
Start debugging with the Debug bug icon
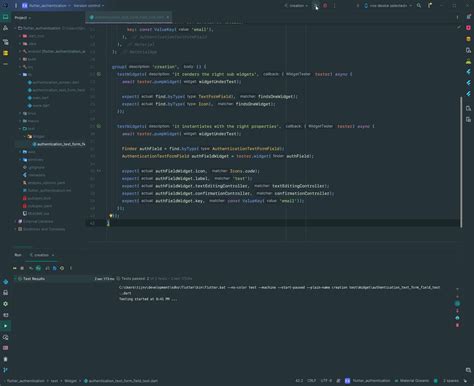coord(325,6)
